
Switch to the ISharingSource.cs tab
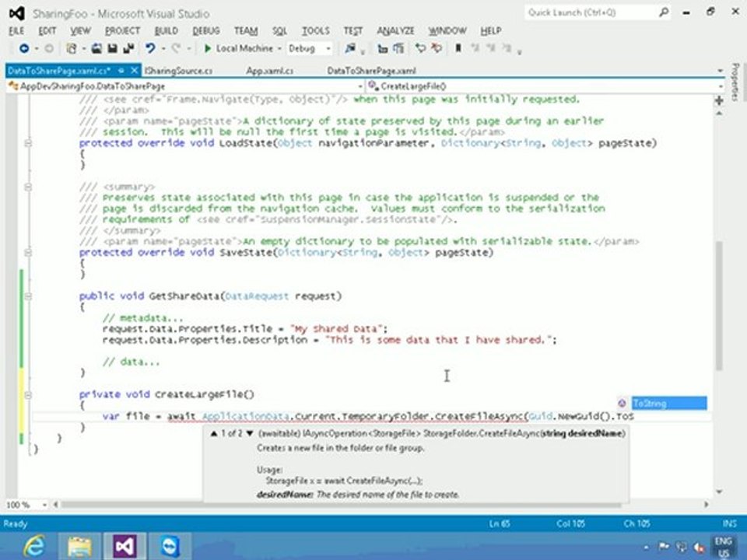tap(179, 71)
